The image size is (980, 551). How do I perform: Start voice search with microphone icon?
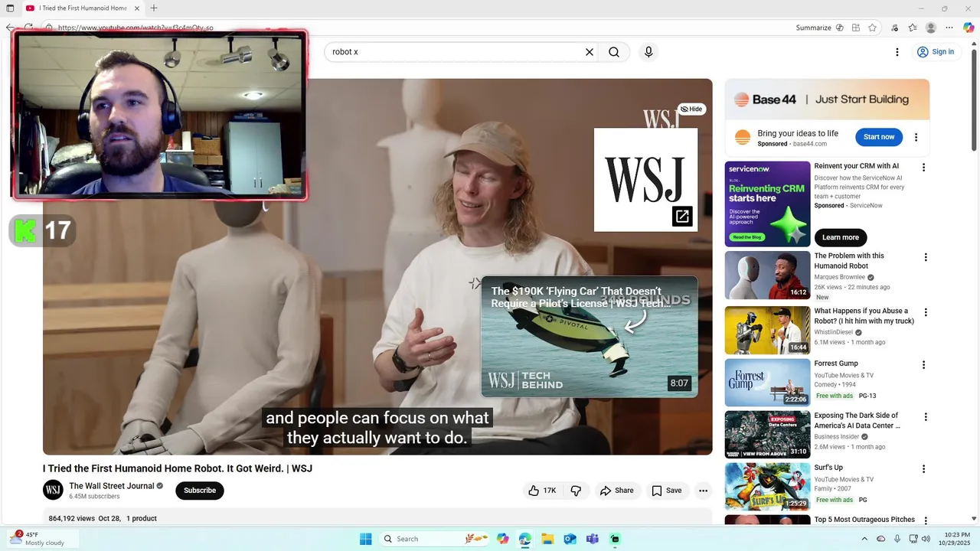(x=648, y=52)
